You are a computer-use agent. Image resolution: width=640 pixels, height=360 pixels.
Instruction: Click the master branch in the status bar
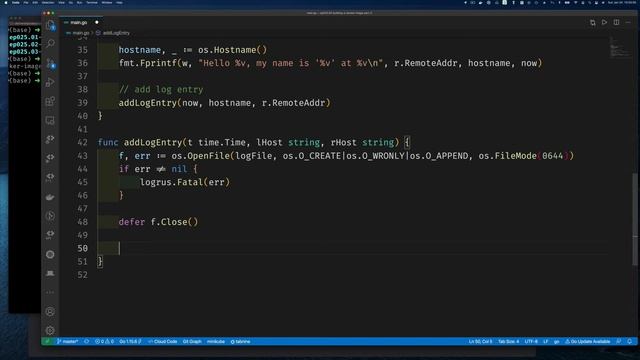click(67, 342)
